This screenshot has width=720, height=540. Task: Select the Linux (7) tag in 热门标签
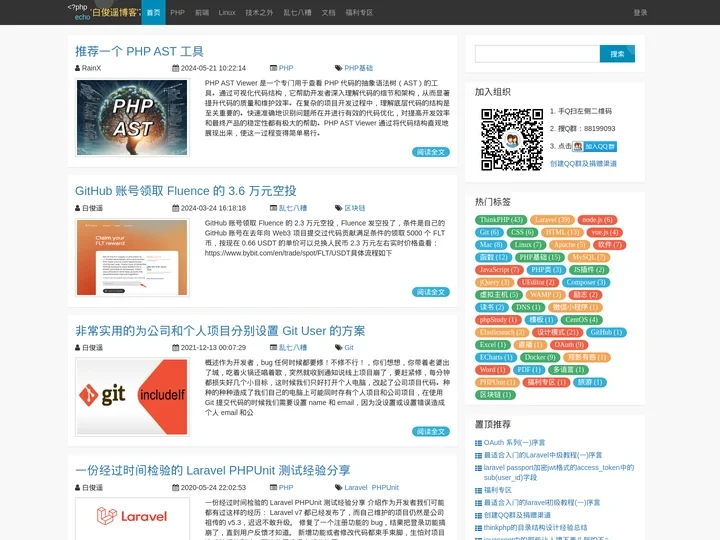point(528,245)
